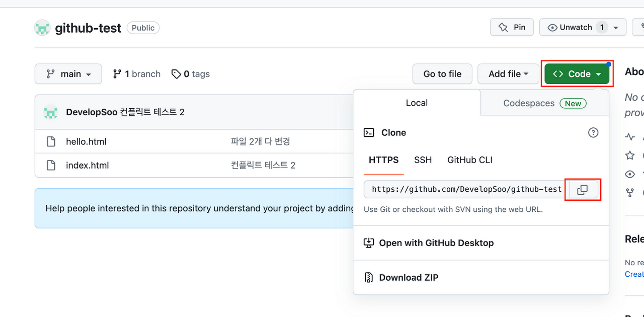The width and height of the screenshot is (644, 317).
Task: Open the Add file dropdown
Action: (508, 74)
